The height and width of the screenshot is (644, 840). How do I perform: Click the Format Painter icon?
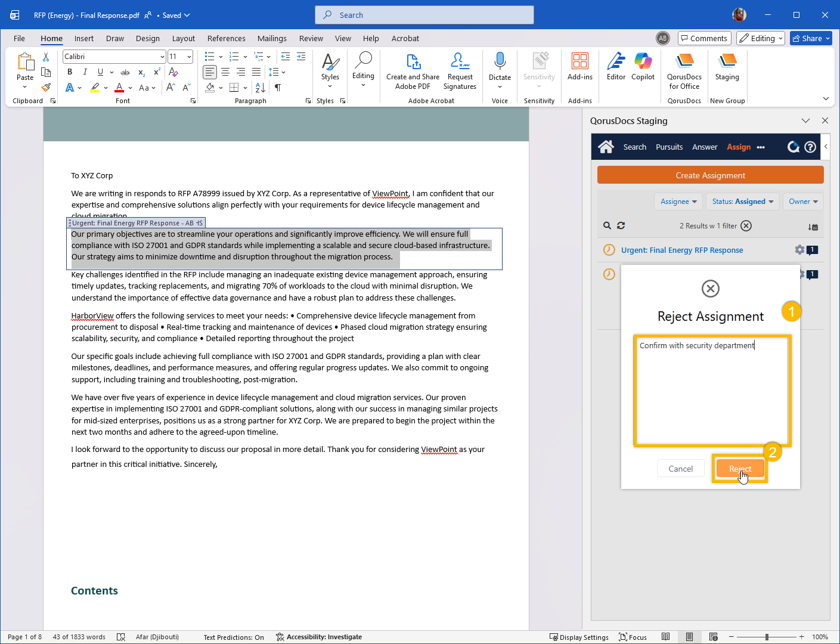pos(46,88)
